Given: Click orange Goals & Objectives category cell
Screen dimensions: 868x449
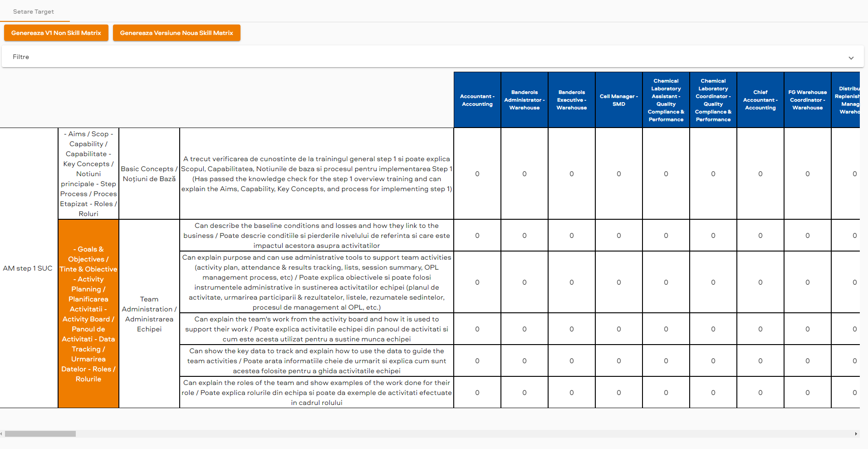Looking at the screenshot, I should coord(88,314).
